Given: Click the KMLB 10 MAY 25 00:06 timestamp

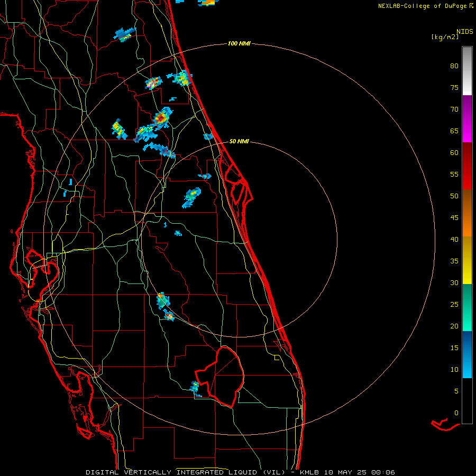Looking at the screenshot, I should point(347,472).
